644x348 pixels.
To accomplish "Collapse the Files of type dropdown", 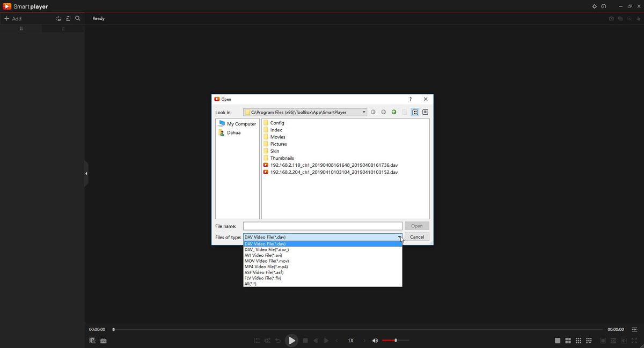I will pyautogui.click(x=399, y=237).
